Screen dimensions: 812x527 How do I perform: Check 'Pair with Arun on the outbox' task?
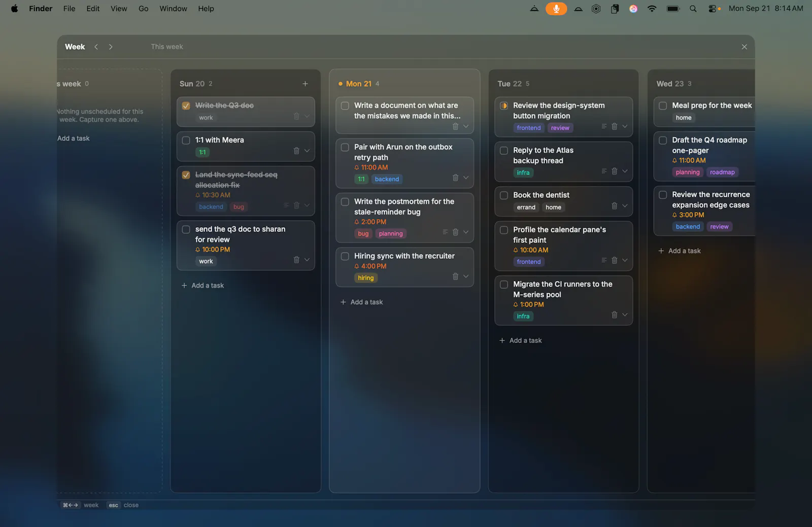coord(345,147)
